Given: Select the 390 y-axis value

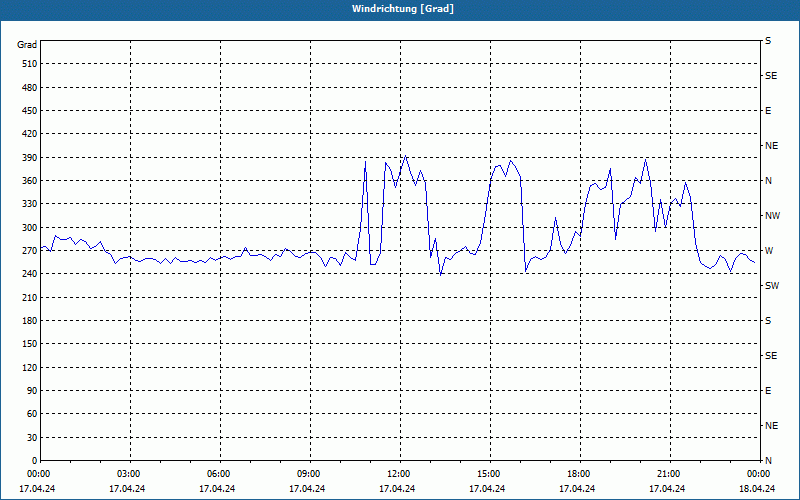Looking at the screenshot, I should (30, 157).
